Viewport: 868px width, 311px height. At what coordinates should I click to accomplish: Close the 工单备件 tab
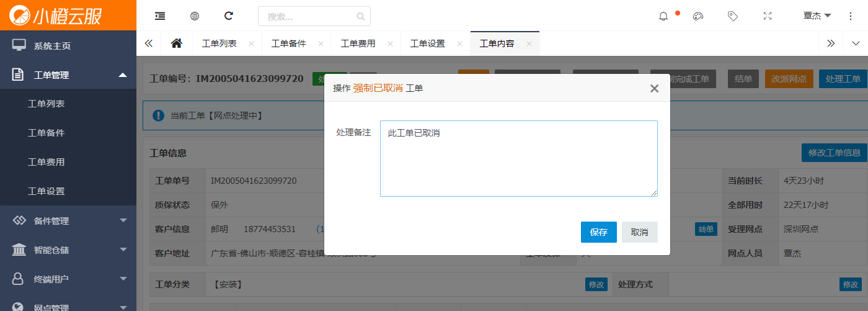pos(321,43)
